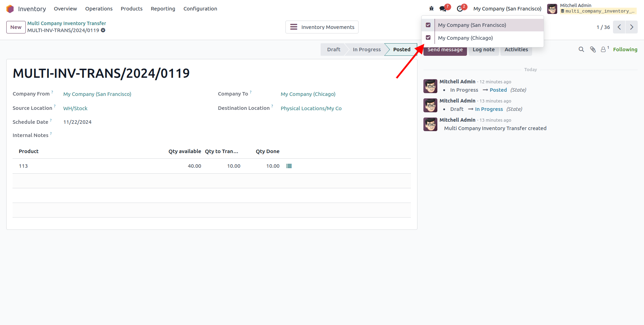Open the Reporting menu
Viewport: 644px width, 325px height.
[x=163, y=9]
